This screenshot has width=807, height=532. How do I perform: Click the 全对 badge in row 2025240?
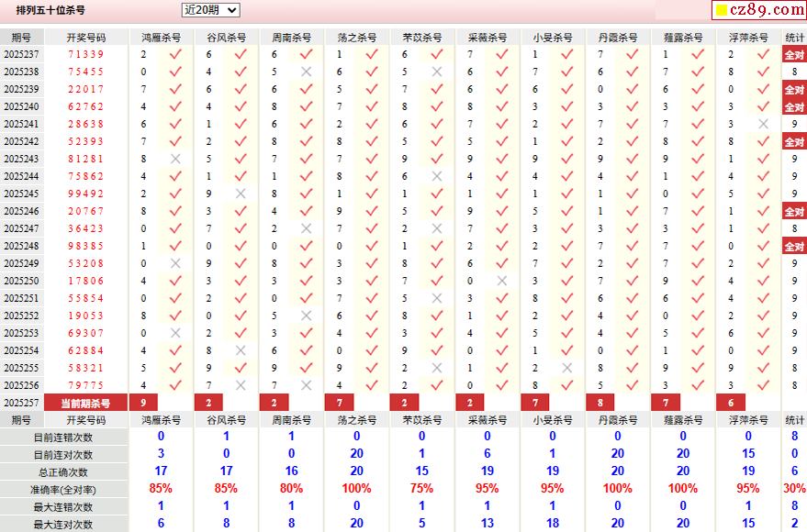pyautogui.click(x=794, y=107)
